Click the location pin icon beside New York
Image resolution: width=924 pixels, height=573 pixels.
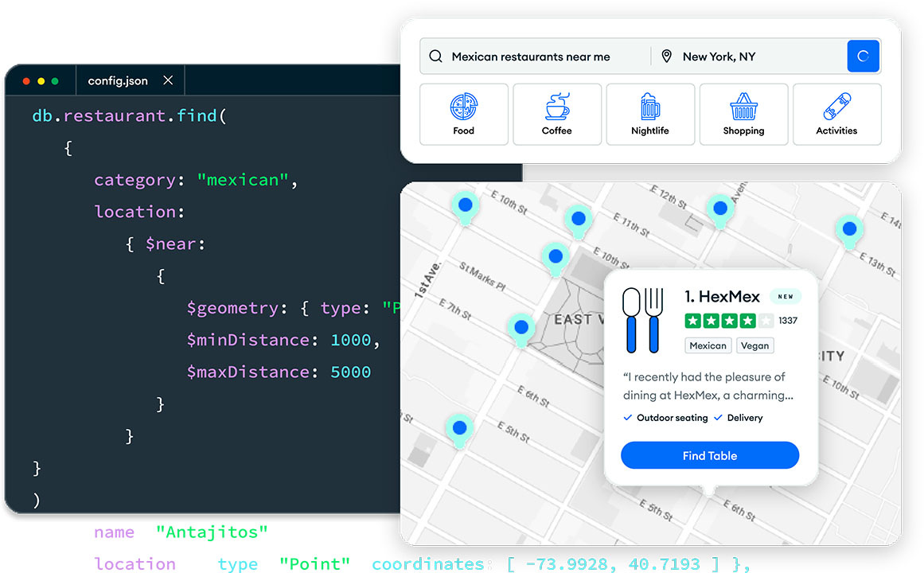coord(666,56)
